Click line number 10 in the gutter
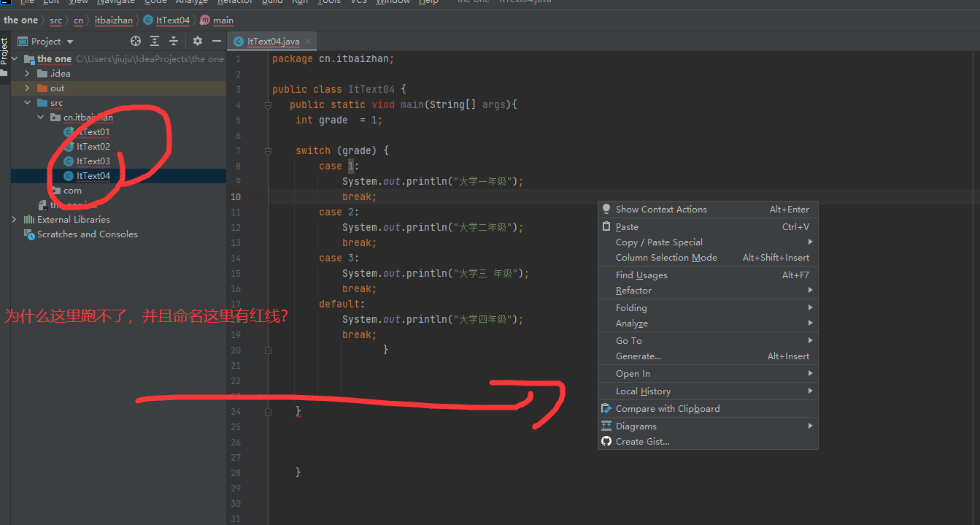 (236, 197)
